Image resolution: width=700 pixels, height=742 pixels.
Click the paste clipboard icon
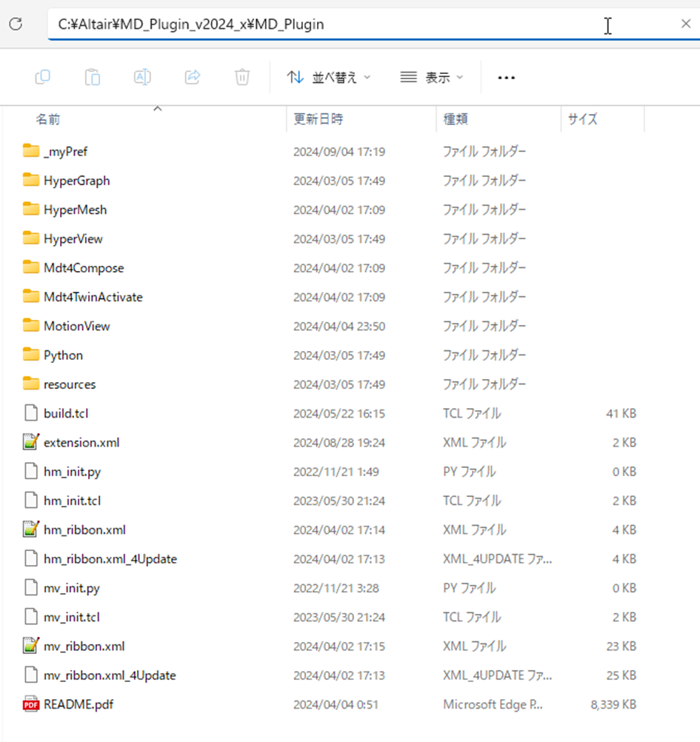93,77
